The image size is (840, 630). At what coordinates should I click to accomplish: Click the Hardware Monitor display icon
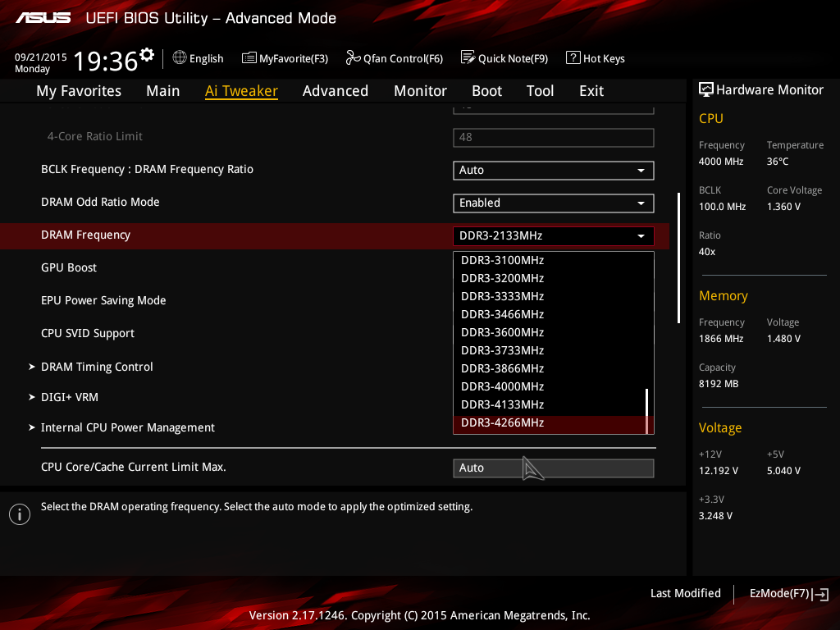click(x=706, y=89)
